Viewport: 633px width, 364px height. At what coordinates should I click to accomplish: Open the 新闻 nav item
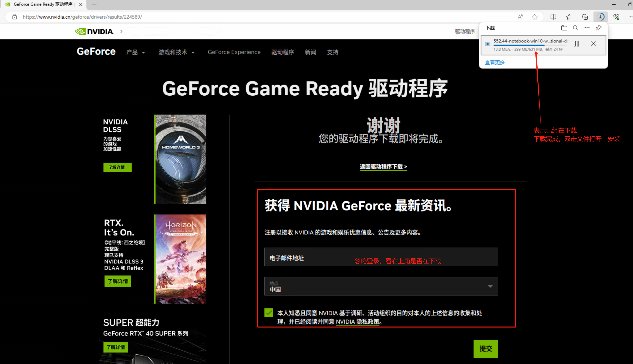point(310,52)
